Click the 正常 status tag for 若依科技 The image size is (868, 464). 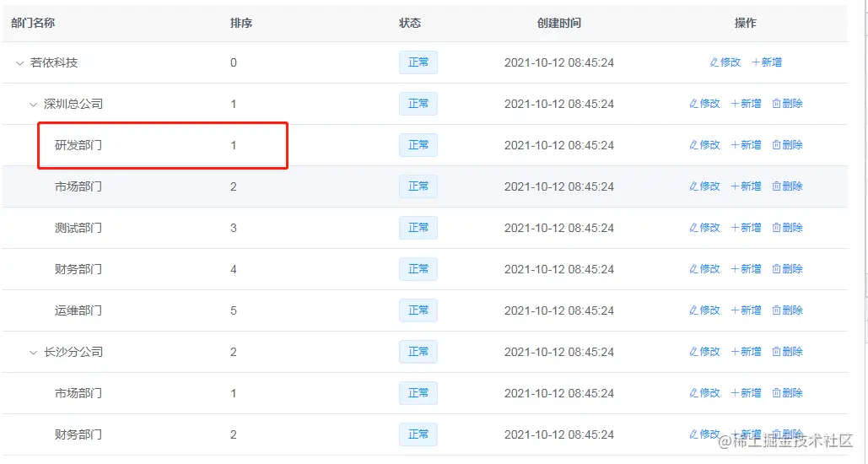coord(418,62)
